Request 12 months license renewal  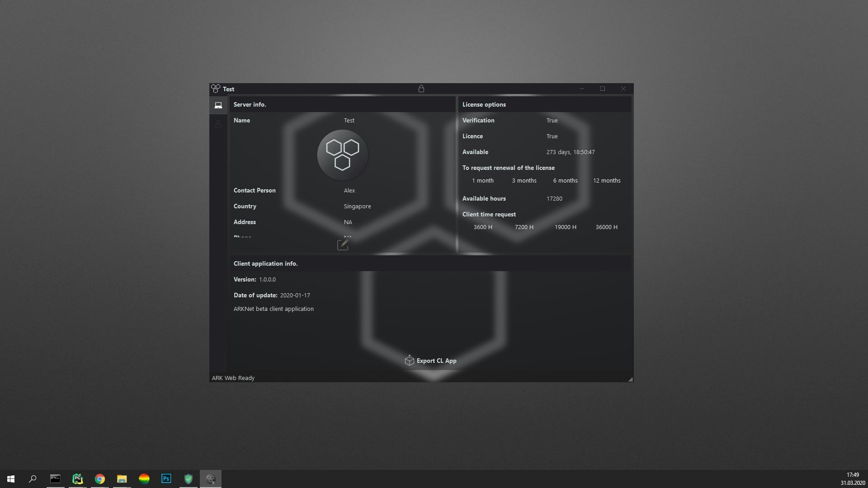click(607, 180)
